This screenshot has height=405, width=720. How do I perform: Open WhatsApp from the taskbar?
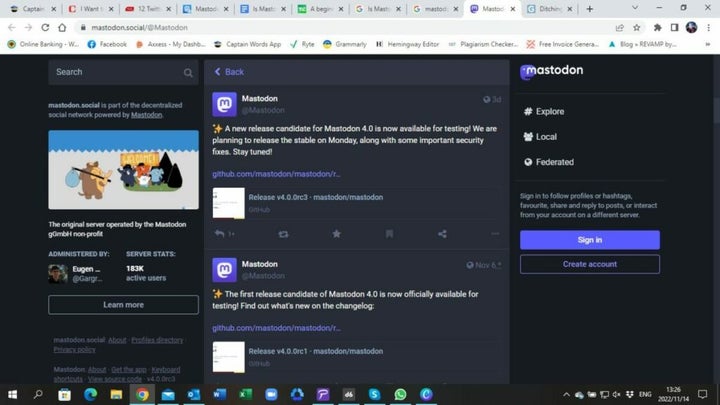(x=401, y=394)
